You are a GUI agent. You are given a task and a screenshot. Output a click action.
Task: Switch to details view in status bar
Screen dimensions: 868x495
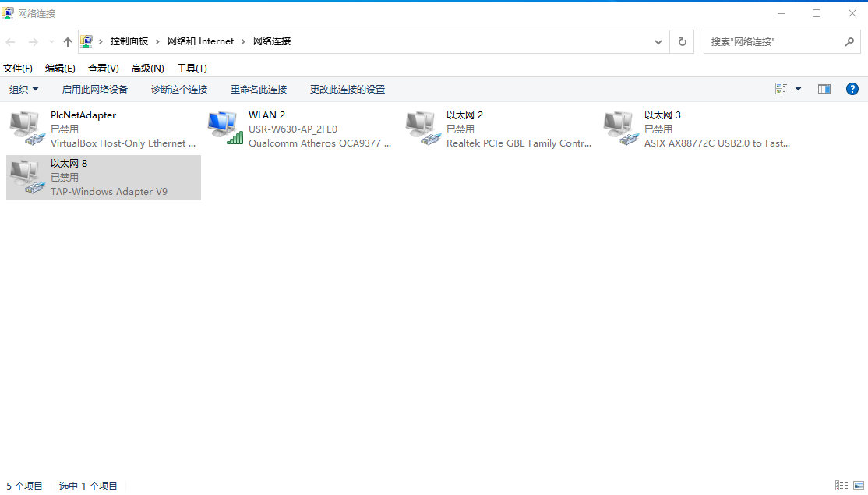[x=841, y=486]
